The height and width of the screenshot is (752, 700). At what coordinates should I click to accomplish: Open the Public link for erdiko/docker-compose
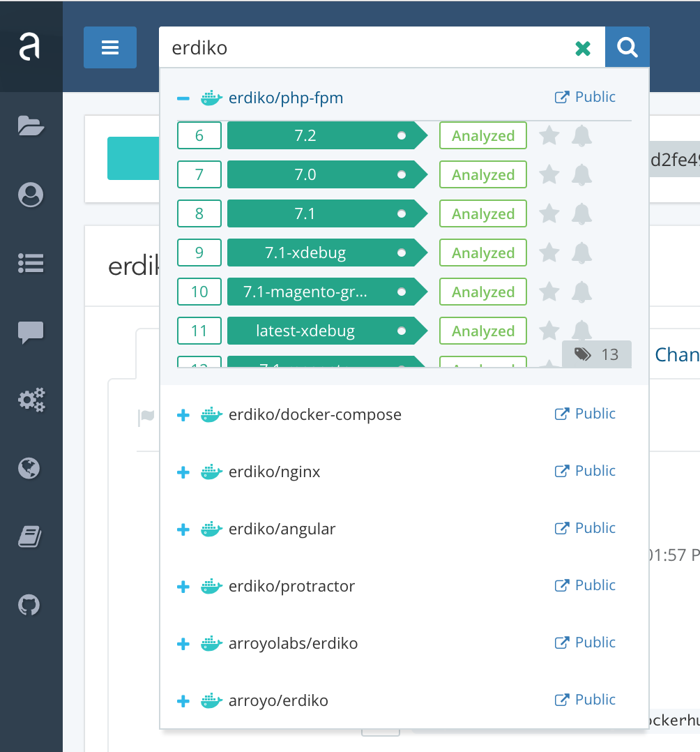coord(585,414)
